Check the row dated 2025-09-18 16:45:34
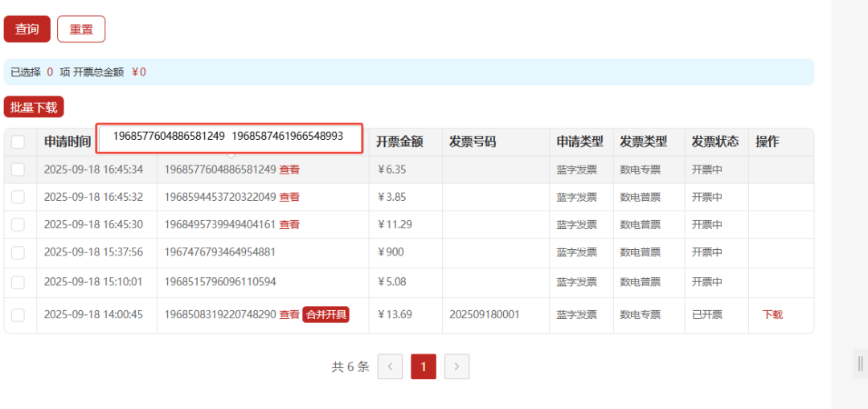The height and width of the screenshot is (409, 868). [18, 170]
